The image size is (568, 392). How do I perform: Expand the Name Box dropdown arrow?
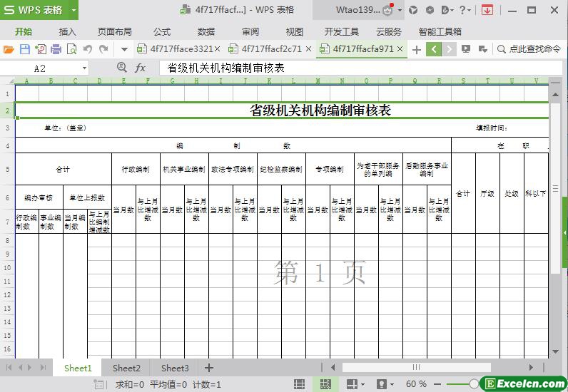coord(84,68)
